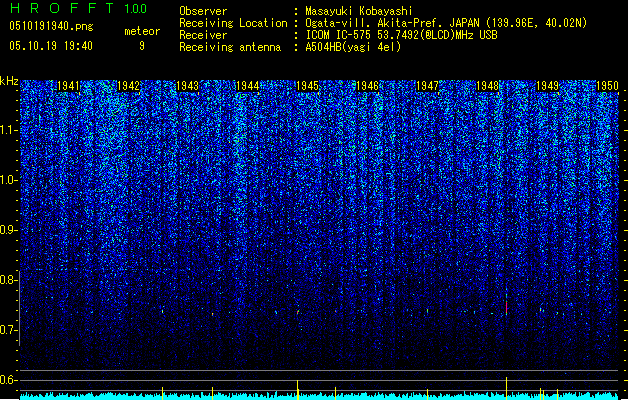Click the meteor count value 9
This screenshot has height=400, width=629.
[x=142, y=46]
